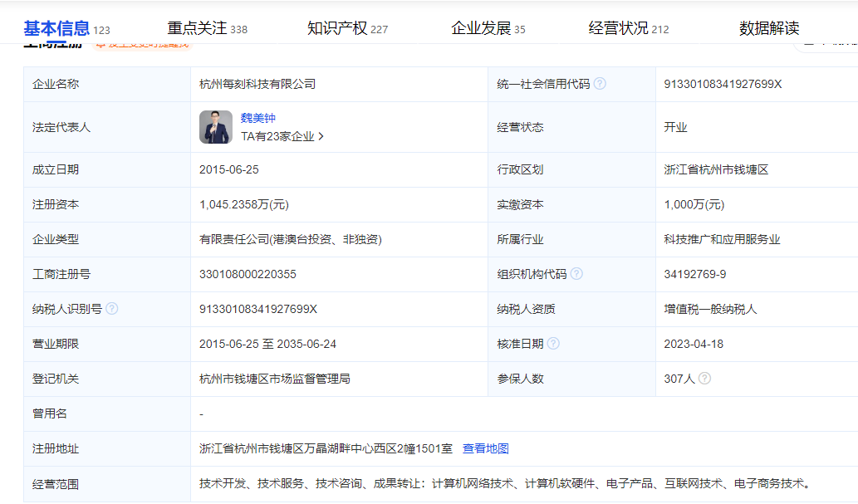This screenshot has width=858, height=504.
Task: Select business term 2015-06-25 至 2035-06-24
Action: coord(267,344)
